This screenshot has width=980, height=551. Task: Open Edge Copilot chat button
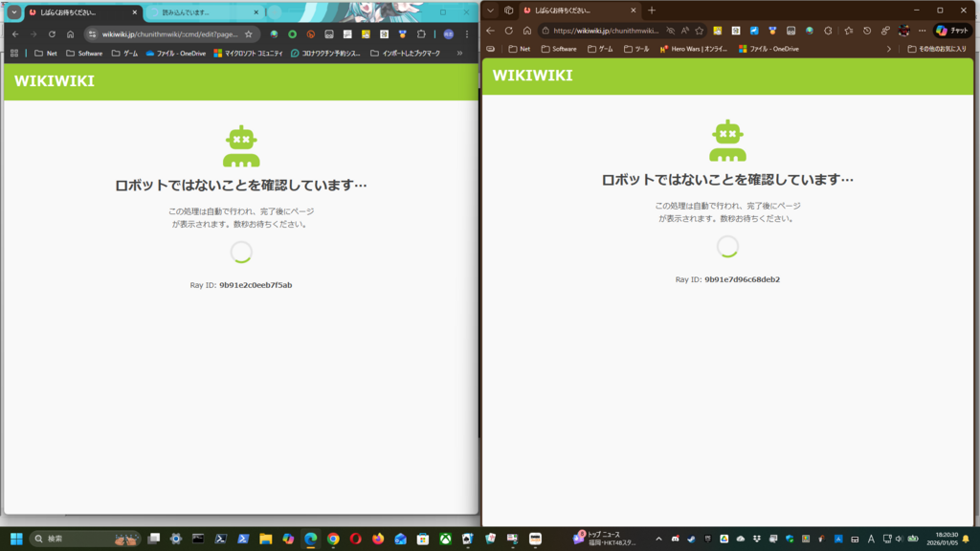[951, 31]
